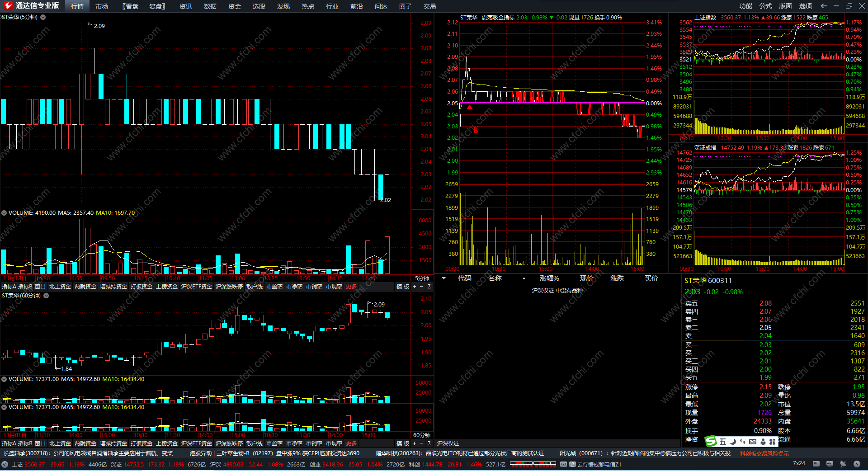
Task: Select 北上资金 indicator under 5-minute chart
Action: point(60,287)
